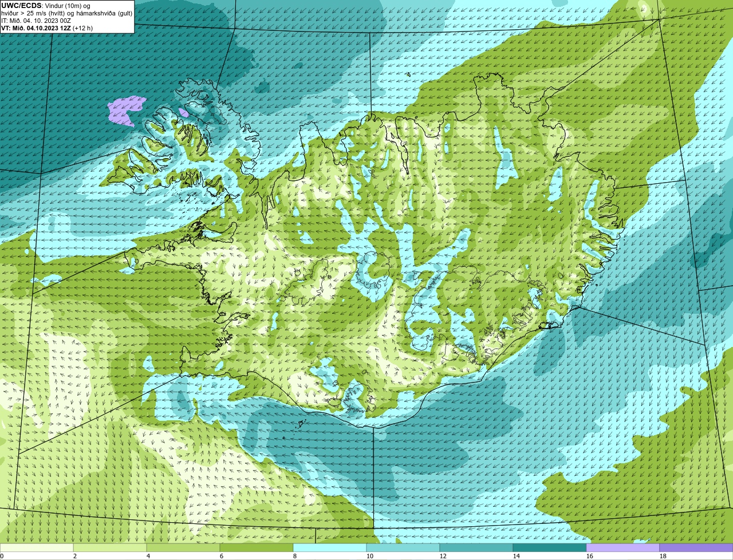Click the "Vindur (10m) og" label
This screenshot has height=560, width=733.
click(x=68, y=6)
